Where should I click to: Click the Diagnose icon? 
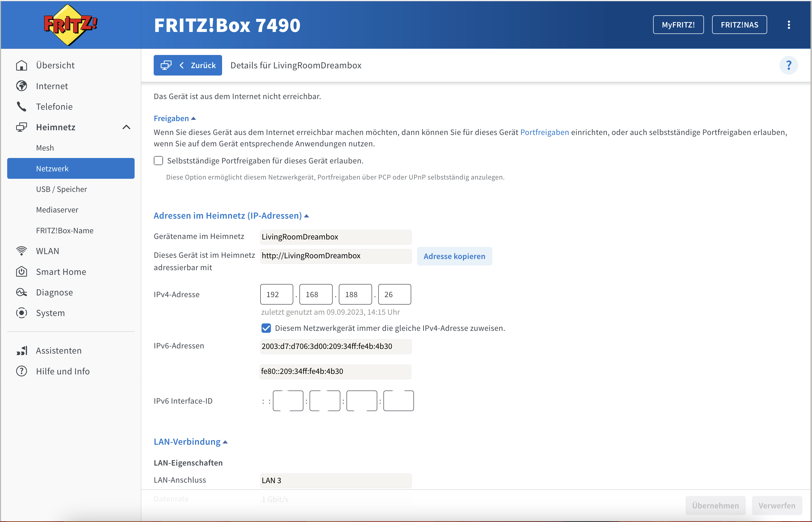click(21, 292)
